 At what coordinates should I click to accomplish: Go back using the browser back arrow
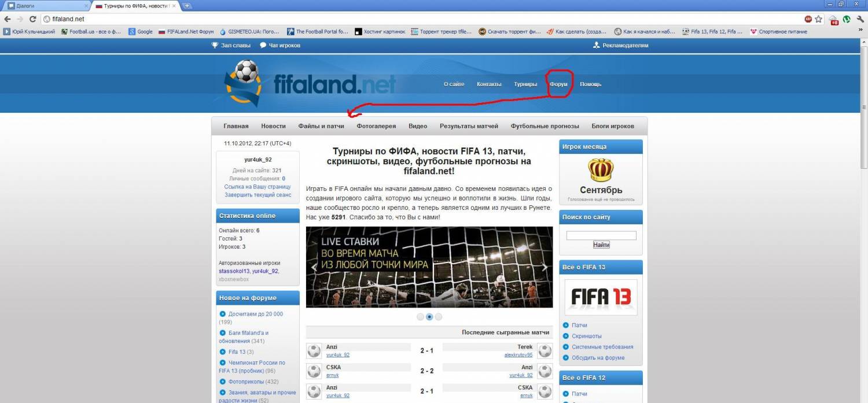coord(7,19)
